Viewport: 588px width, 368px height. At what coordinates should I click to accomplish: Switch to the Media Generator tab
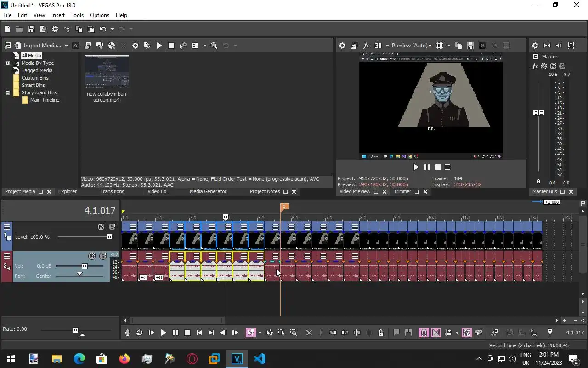click(208, 191)
